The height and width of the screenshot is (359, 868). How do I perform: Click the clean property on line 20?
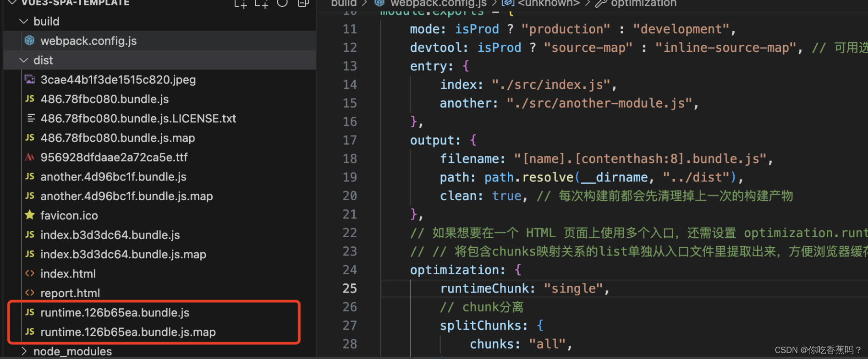point(458,196)
